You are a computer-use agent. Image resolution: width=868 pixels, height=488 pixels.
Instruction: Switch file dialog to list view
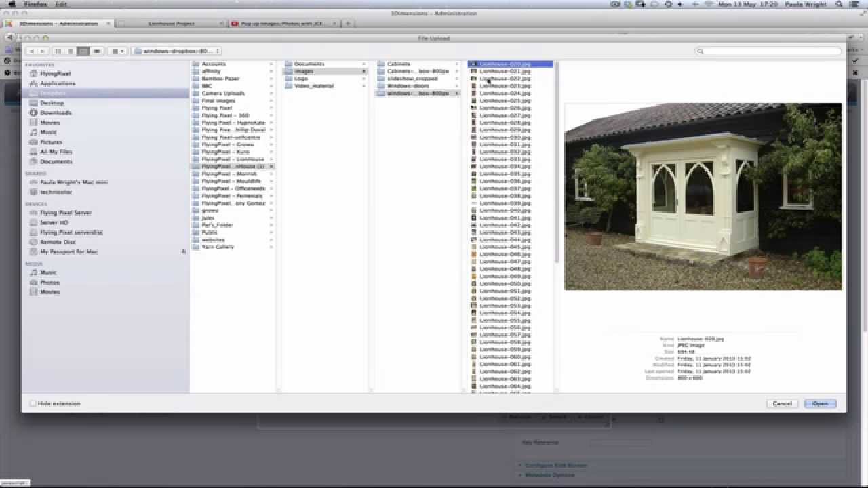pyautogui.click(x=71, y=51)
